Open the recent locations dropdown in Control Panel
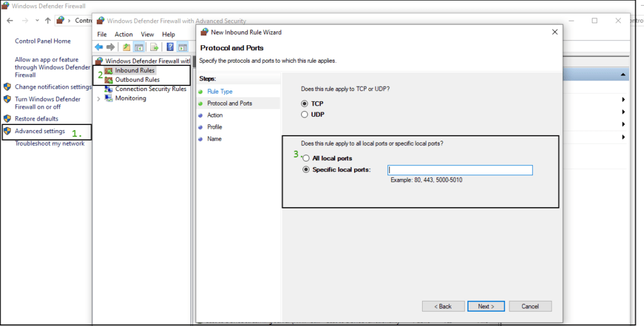This screenshot has height=326, width=644. pyautogui.click(x=37, y=20)
